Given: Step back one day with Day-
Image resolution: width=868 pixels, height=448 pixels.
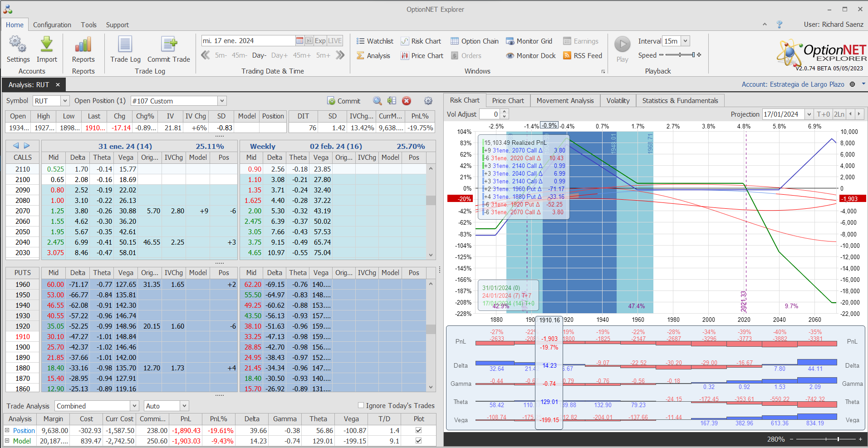Looking at the screenshot, I should click(x=259, y=55).
